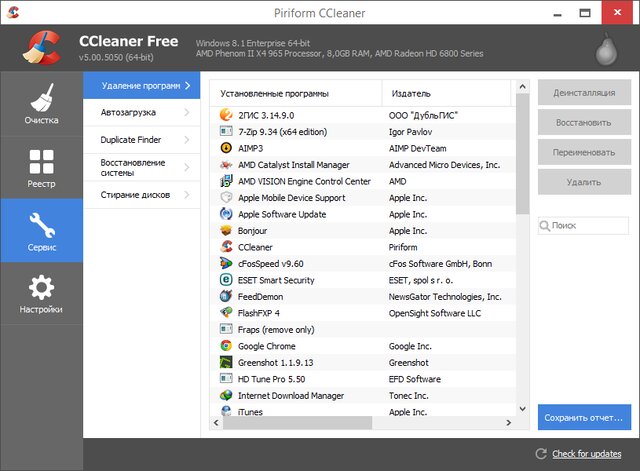Open the Duplicate Finder tab

(142, 140)
